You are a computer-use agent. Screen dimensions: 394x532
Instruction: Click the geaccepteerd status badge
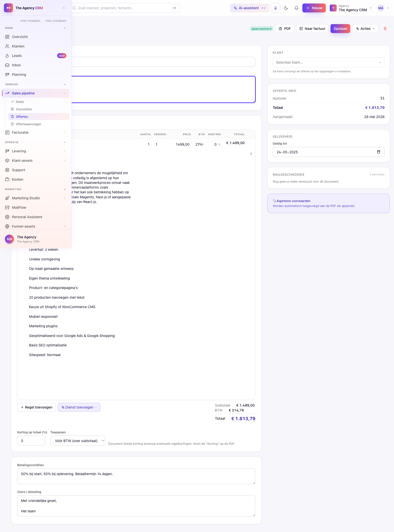(x=261, y=29)
